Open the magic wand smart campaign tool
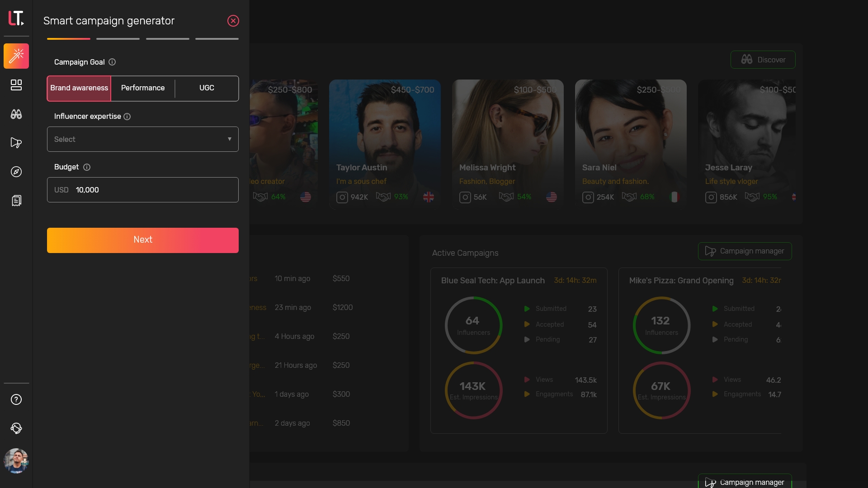Screen dimensions: 868x488 16,56
